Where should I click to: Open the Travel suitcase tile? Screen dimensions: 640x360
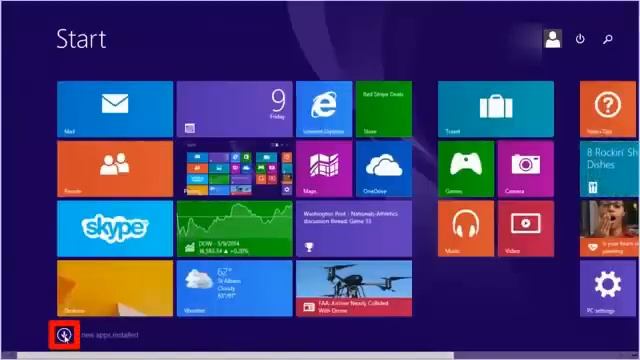pyautogui.click(x=496, y=109)
